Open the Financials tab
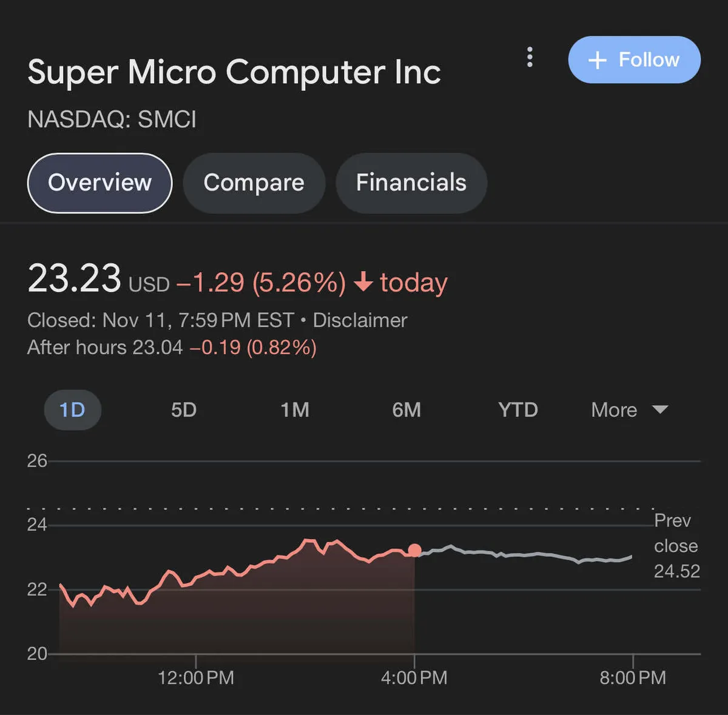The width and height of the screenshot is (728, 715). 411,183
